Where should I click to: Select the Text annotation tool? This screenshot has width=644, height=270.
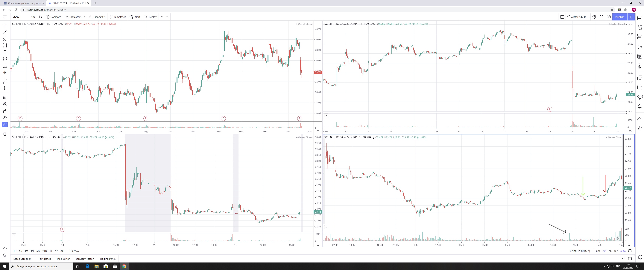click(5, 52)
